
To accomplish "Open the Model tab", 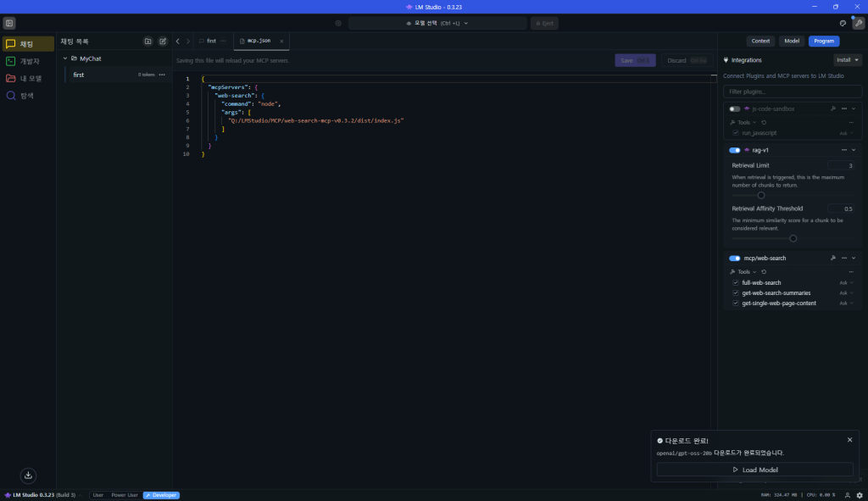I will pos(792,41).
